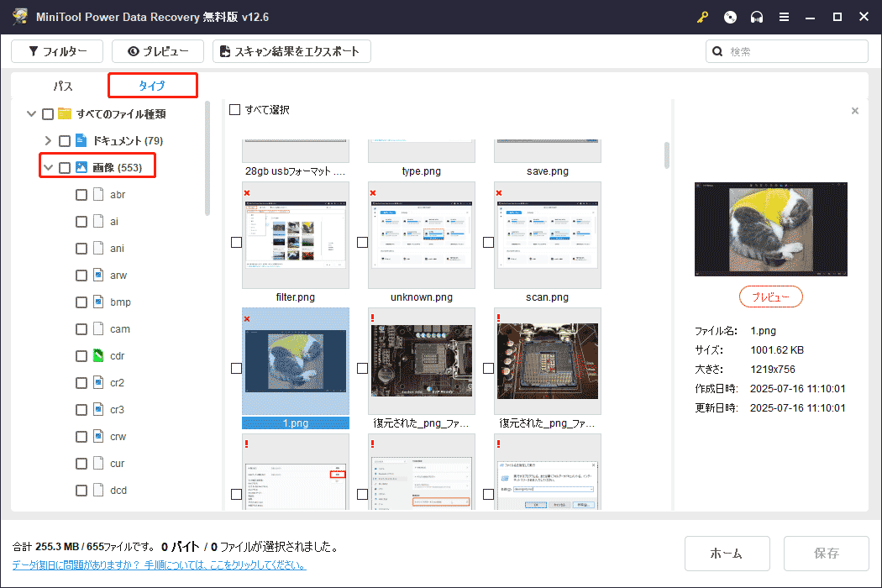Switch to the パス tab
Viewport: 882px width, 588px height.
pos(63,86)
